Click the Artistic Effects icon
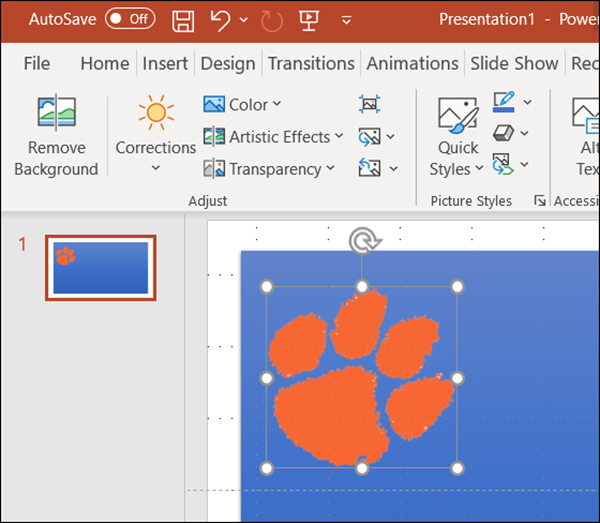Image resolution: width=600 pixels, height=523 pixels. (x=214, y=137)
